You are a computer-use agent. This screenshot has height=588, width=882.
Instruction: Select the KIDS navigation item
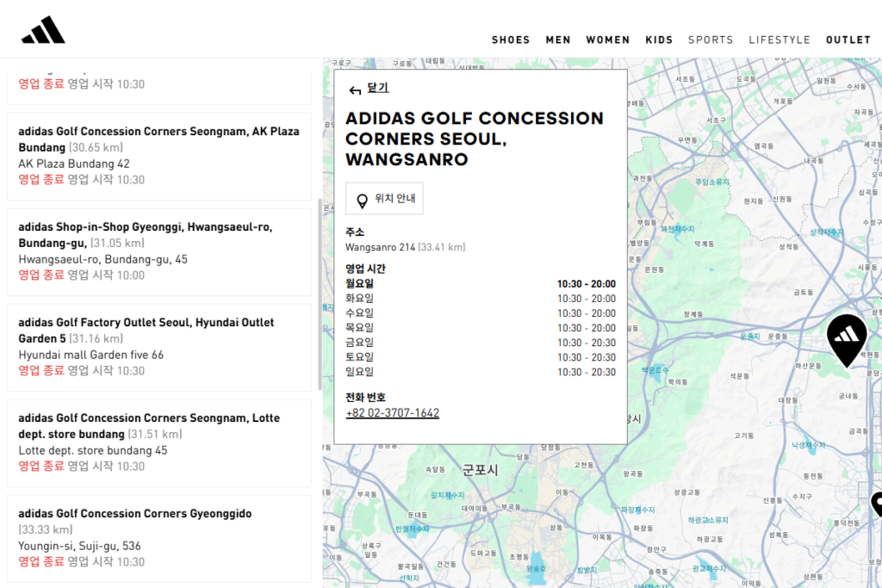(659, 40)
